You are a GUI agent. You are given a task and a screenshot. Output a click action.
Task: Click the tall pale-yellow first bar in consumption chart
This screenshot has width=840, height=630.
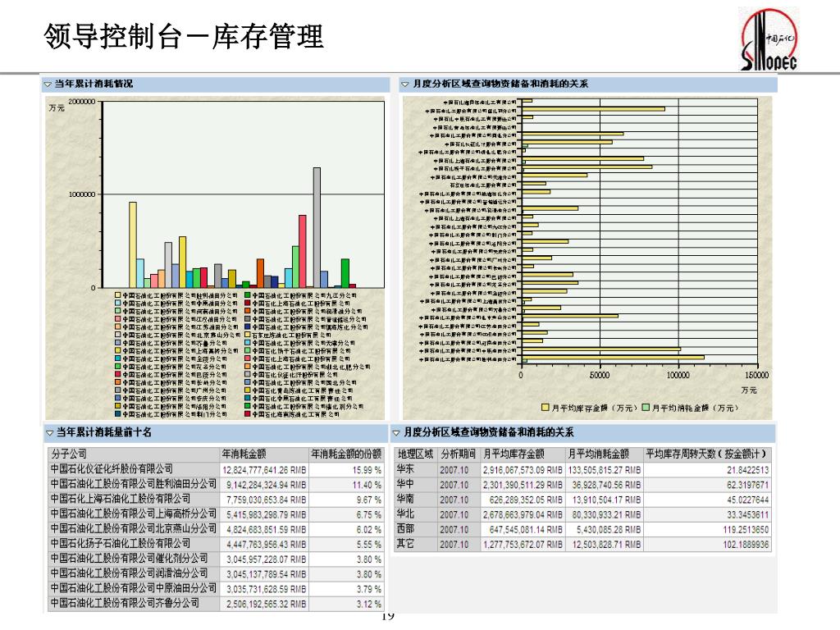click(x=133, y=245)
